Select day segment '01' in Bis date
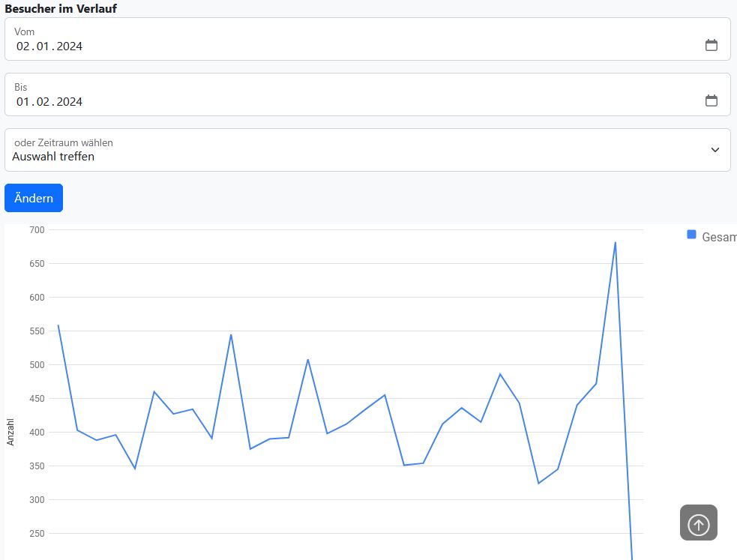The height and width of the screenshot is (560, 737). click(24, 102)
